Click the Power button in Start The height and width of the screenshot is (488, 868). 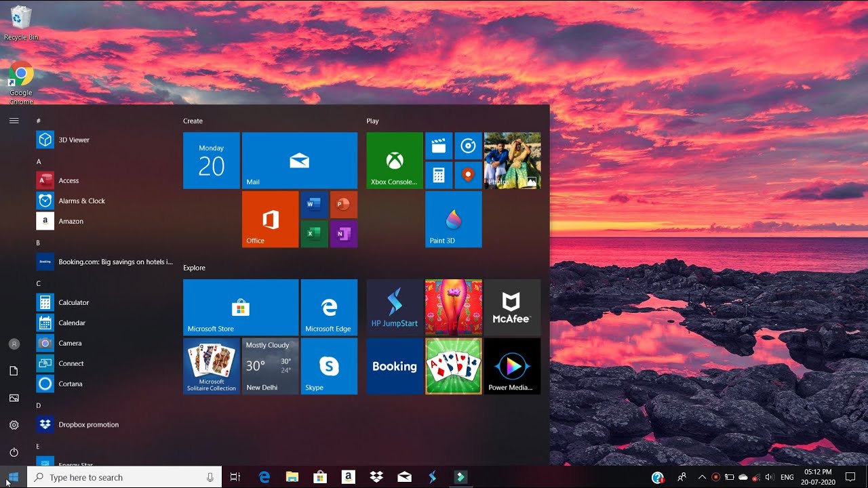point(14,452)
